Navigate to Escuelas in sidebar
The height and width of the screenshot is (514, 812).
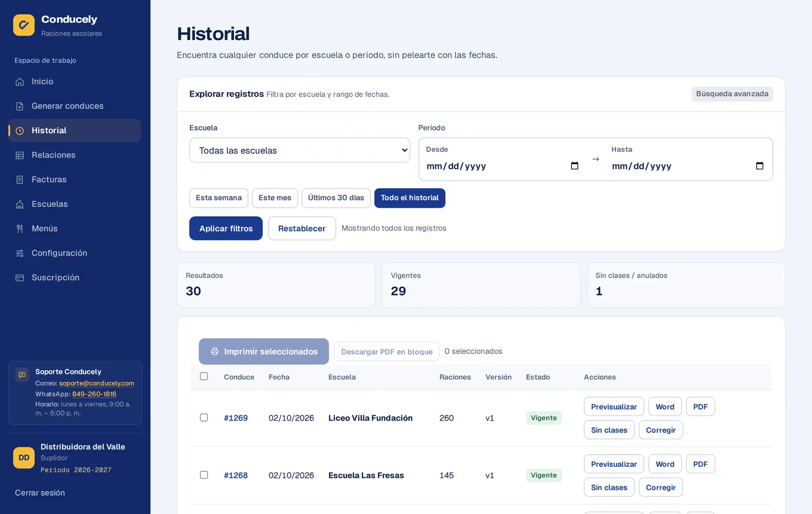click(x=75, y=204)
